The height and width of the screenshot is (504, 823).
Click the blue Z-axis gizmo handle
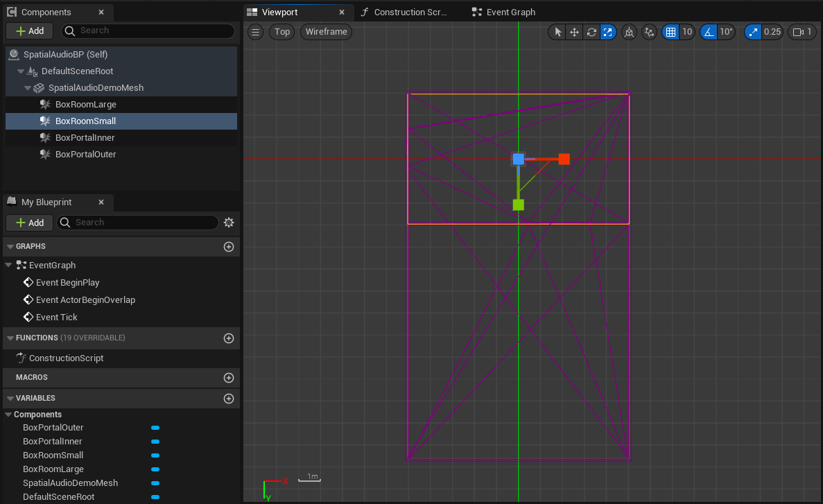tap(518, 159)
